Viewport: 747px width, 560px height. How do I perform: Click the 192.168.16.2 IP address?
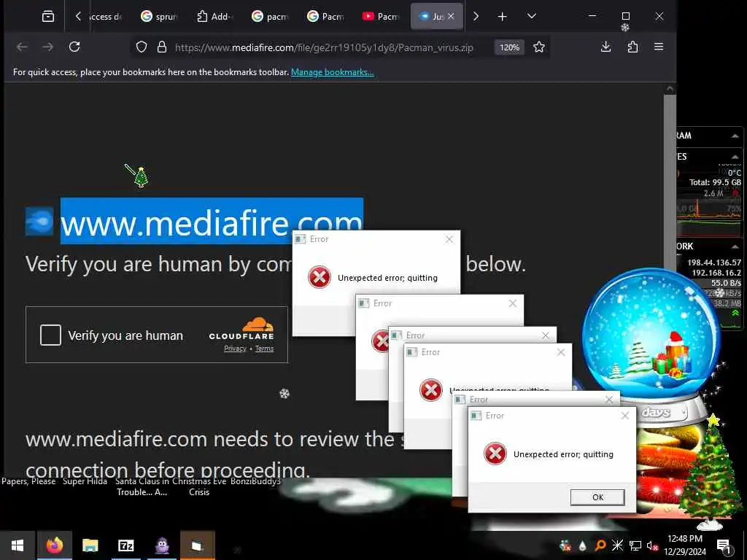(x=716, y=273)
